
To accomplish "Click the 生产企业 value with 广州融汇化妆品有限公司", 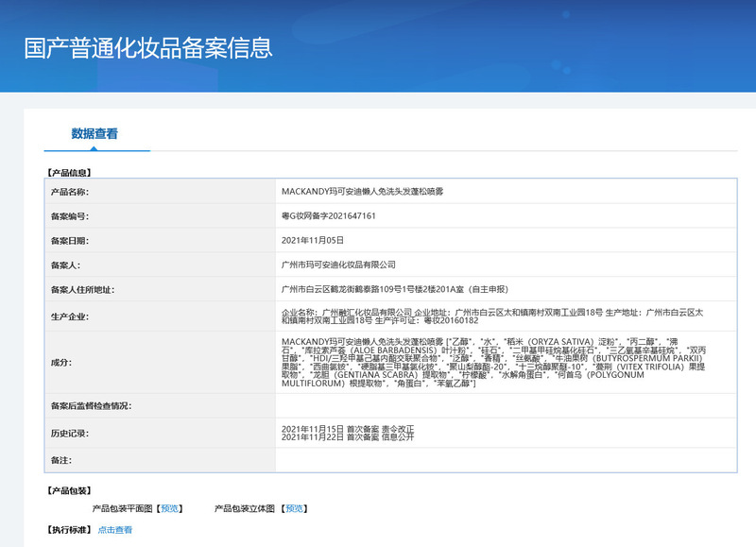I will (x=492, y=316).
